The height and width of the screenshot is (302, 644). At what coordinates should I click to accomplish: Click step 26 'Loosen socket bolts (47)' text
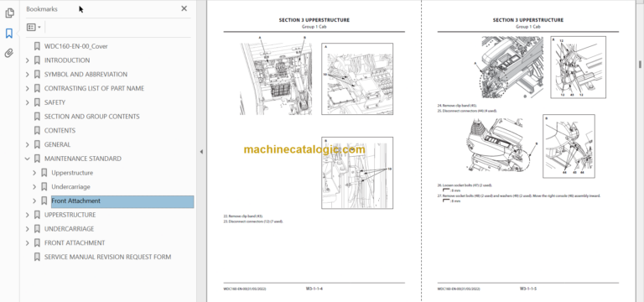465,185
